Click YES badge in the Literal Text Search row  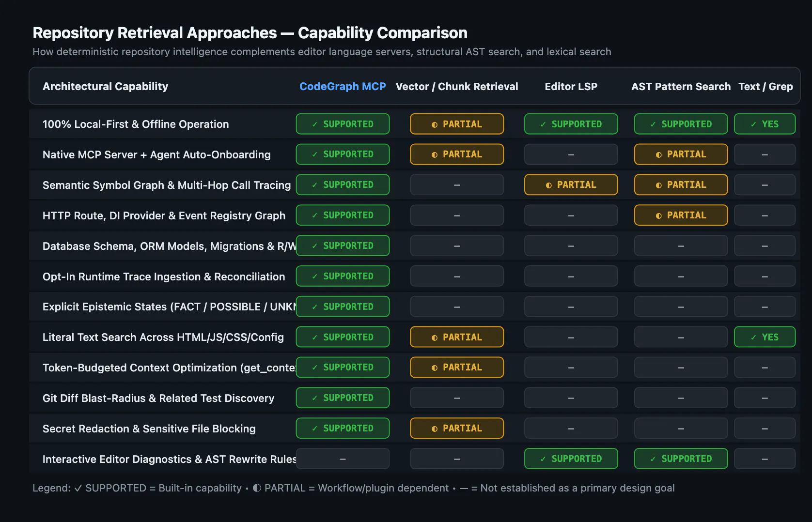click(x=765, y=337)
